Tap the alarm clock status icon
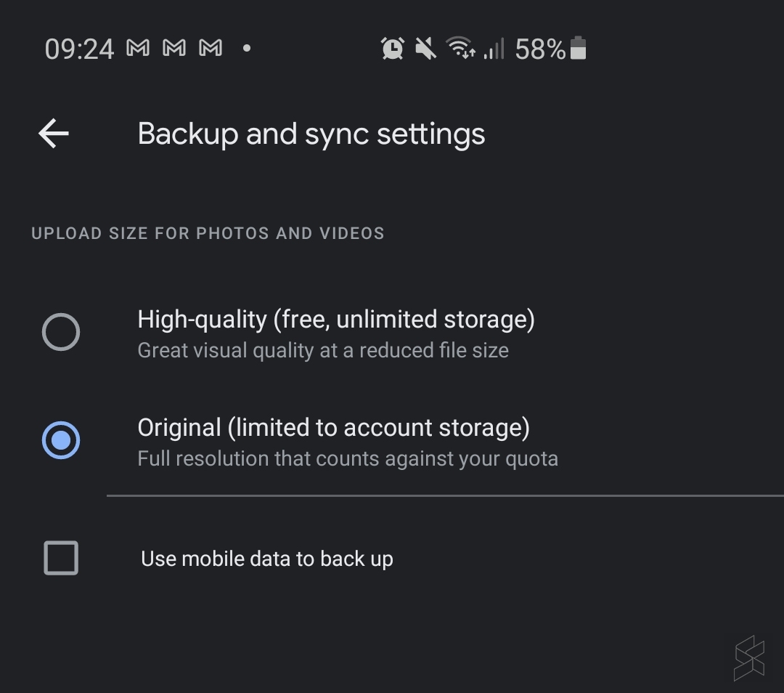Image resolution: width=784 pixels, height=693 pixels. (392, 49)
